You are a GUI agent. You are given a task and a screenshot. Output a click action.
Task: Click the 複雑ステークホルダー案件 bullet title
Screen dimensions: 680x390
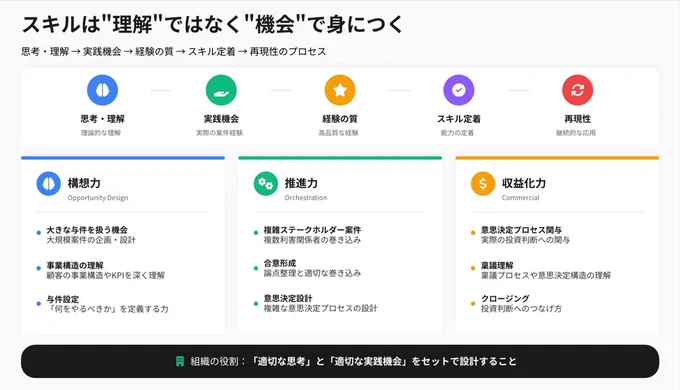tap(312, 230)
